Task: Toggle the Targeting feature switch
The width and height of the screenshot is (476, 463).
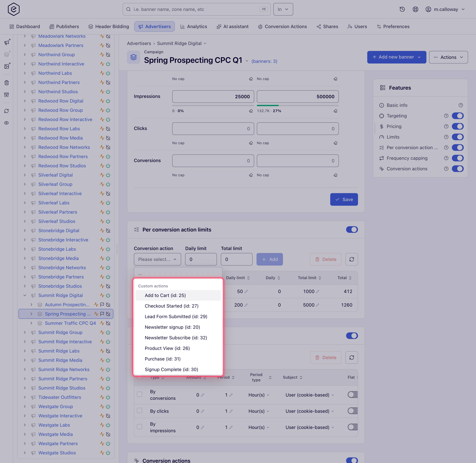Action: tap(457, 116)
